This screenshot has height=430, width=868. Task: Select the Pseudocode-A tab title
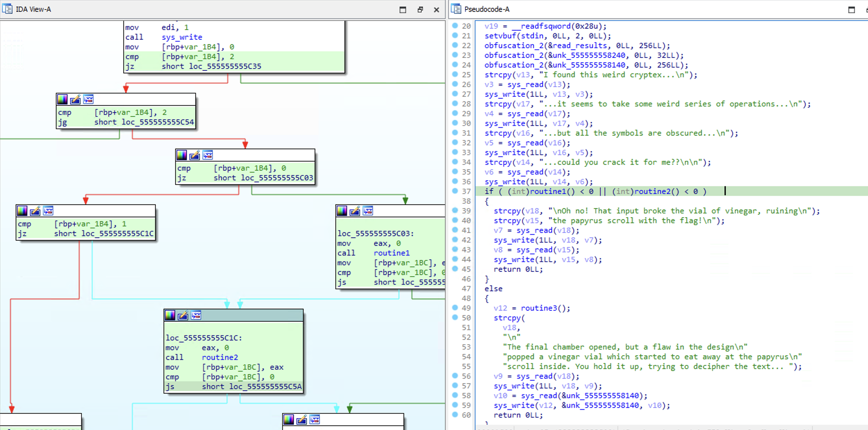click(x=487, y=9)
